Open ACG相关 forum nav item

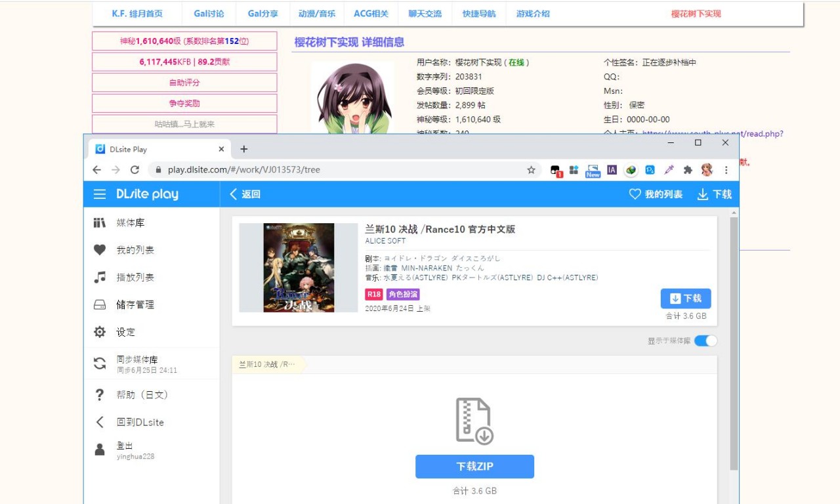pos(371,14)
